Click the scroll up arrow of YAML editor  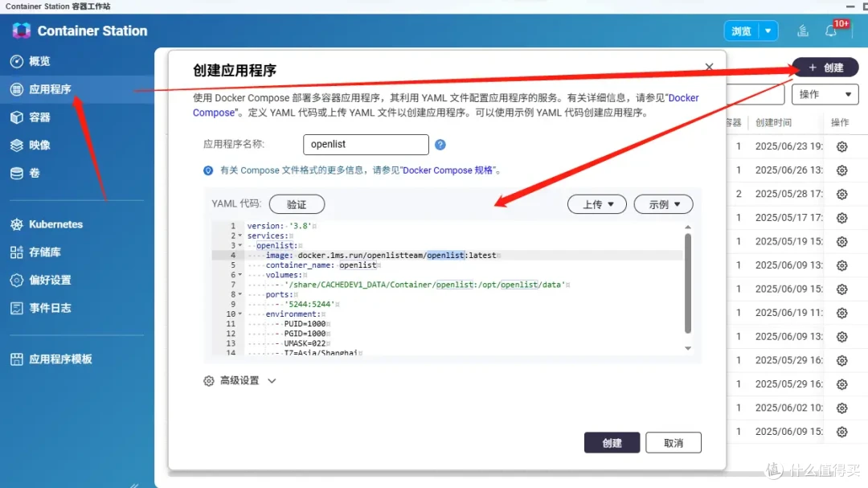coord(687,227)
